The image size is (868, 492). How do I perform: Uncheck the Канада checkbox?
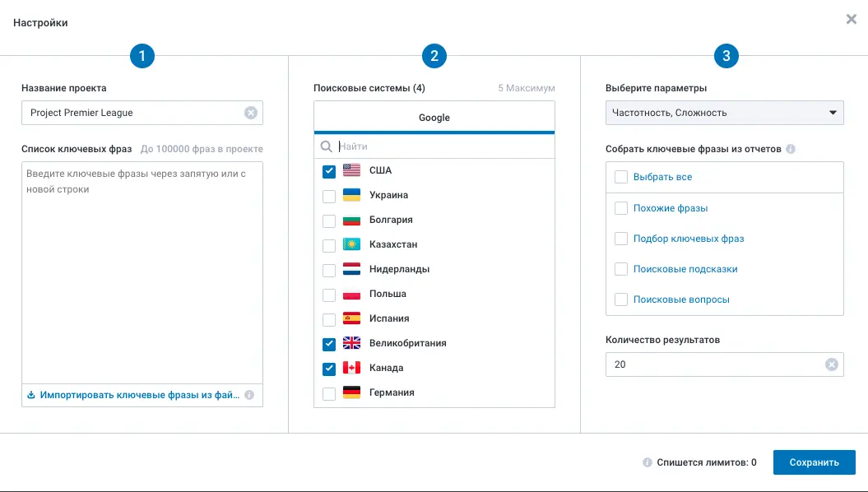(328, 368)
